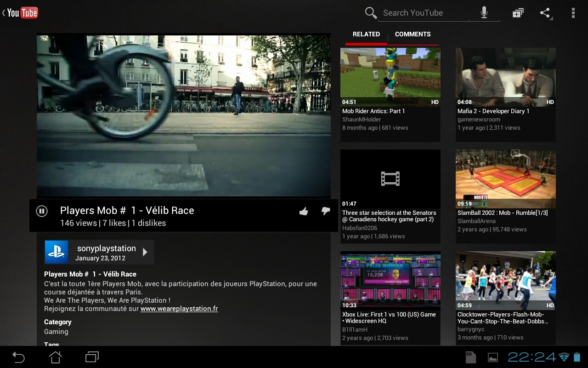
Task: Open Clocktower-Players-Flash-Mob thumbnail
Action: point(506,280)
